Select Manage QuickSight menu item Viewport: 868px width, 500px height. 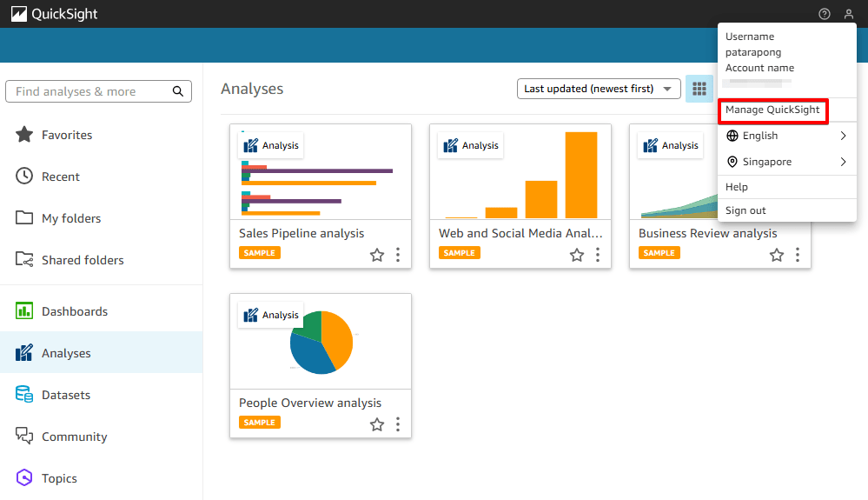click(772, 110)
